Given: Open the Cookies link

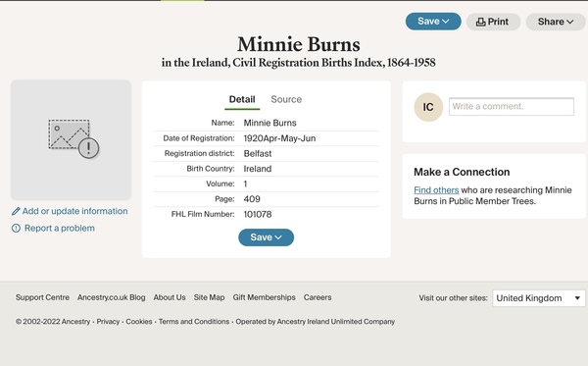Looking at the screenshot, I should click(x=139, y=322).
